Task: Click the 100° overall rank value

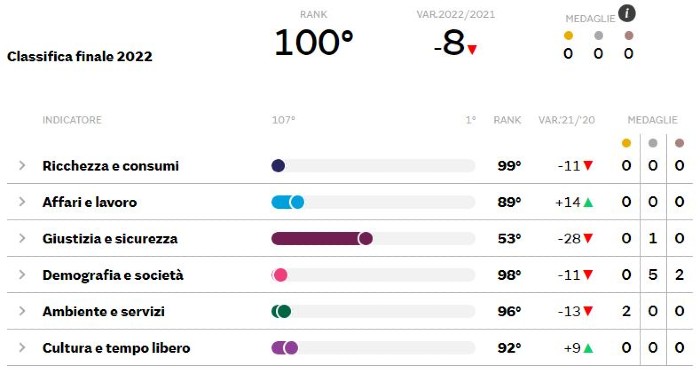Action: pyautogui.click(x=313, y=42)
